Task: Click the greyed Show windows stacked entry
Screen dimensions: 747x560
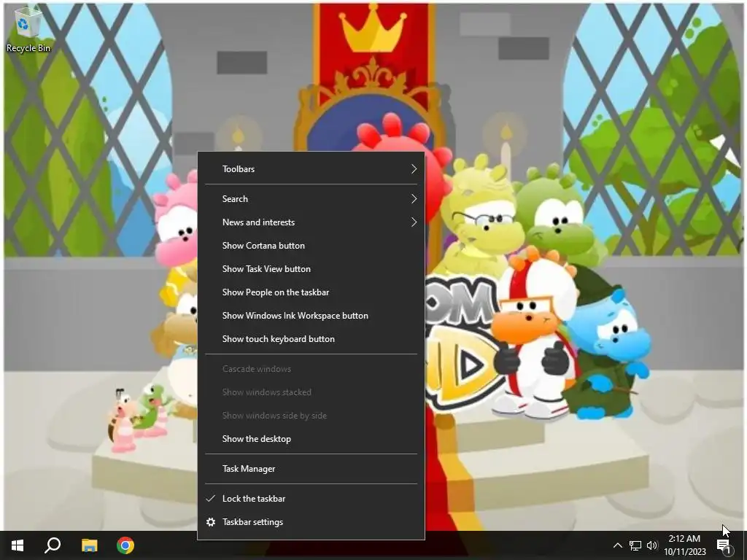Action: [311, 392]
